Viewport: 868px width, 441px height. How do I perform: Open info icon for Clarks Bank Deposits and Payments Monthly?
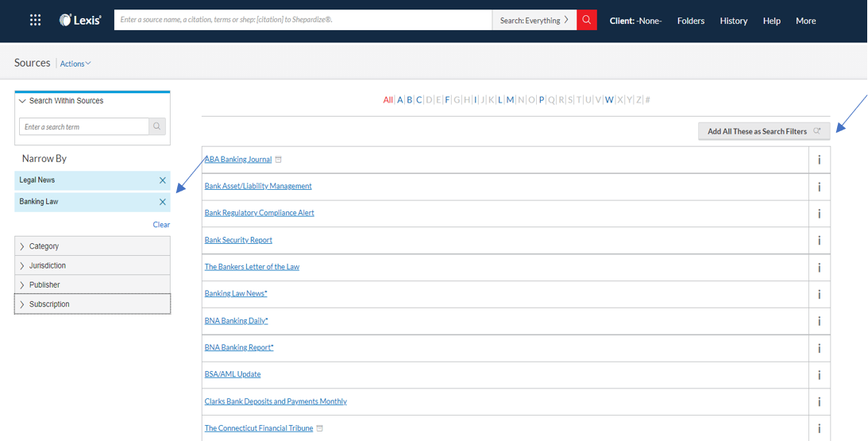pyautogui.click(x=820, y=401)
